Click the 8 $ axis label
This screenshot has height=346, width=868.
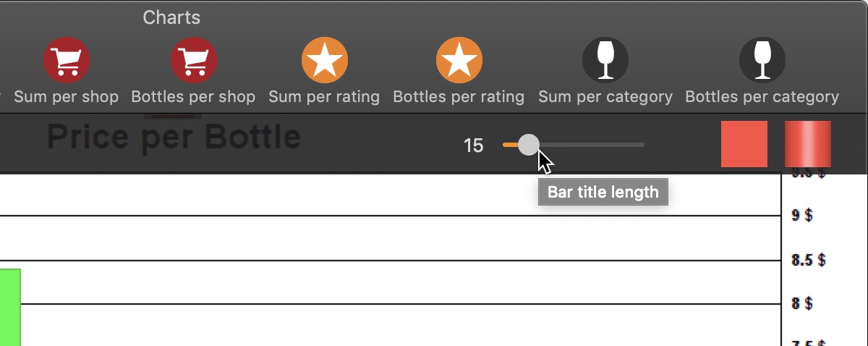(802, 303)
